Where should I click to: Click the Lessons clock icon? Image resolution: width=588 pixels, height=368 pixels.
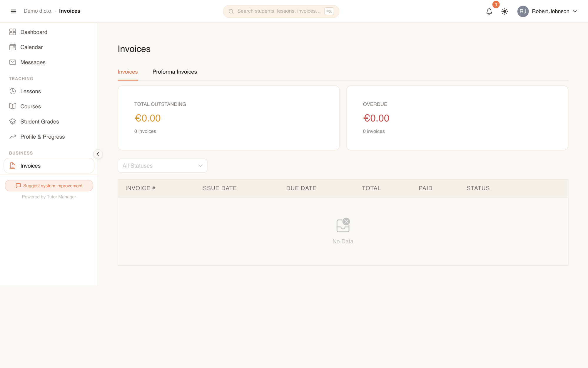click(13, 91)
